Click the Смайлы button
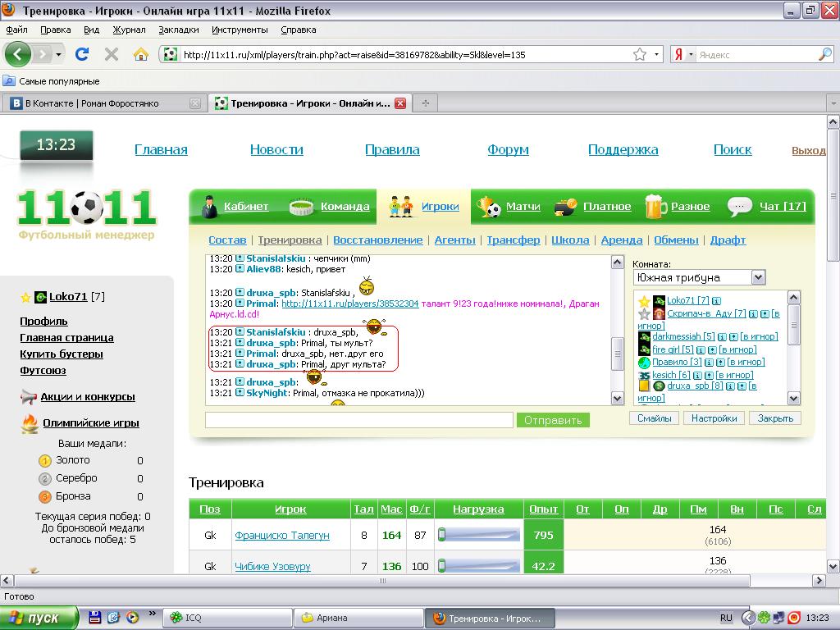Viewport: 840px width, 630px height. coord(655,418)
